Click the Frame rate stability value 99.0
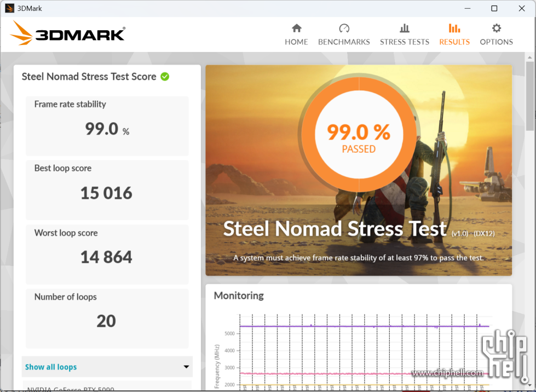 [101, 129]
